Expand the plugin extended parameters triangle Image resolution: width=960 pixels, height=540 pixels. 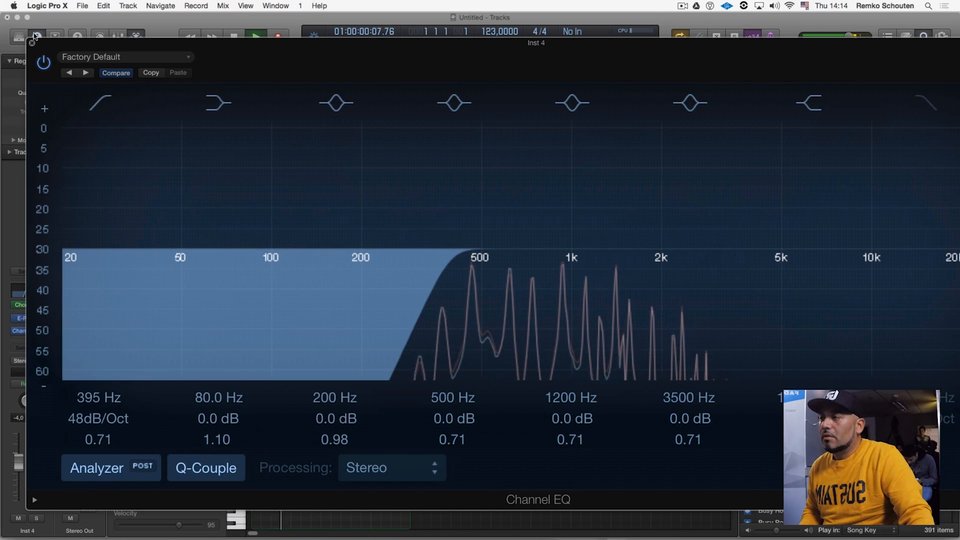pyautogui.click(x=34, y=500)
